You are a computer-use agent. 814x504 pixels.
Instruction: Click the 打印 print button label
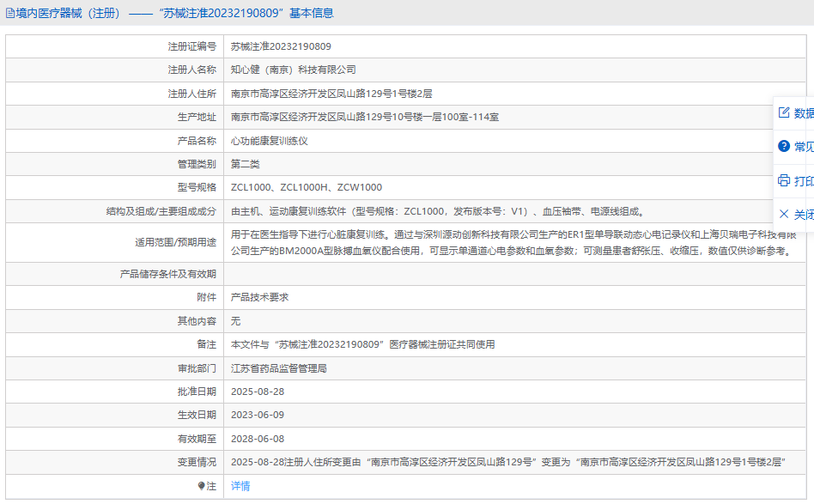tap(804, 181)
